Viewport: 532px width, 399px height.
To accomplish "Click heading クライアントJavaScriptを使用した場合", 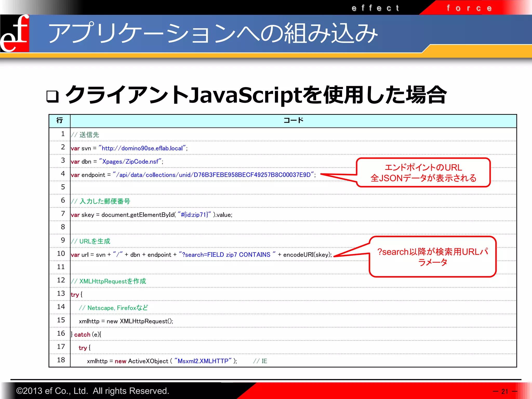I will [256, 95].
